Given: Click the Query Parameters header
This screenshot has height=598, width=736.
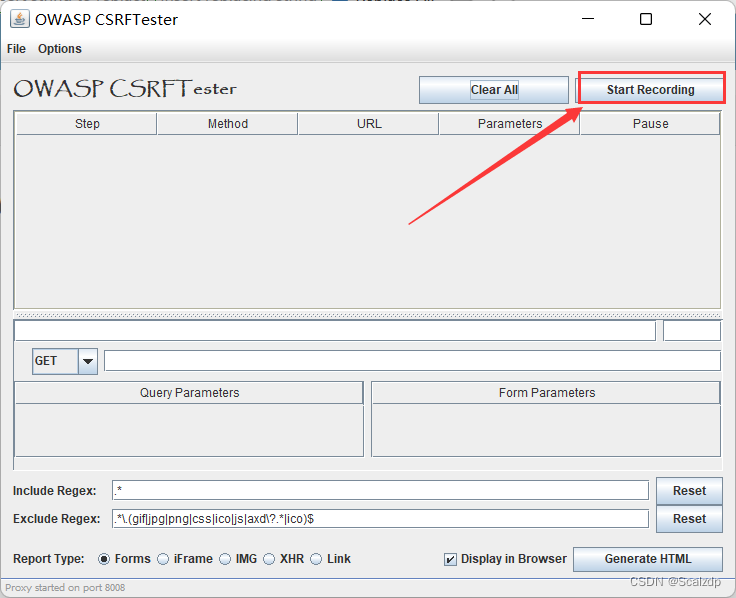Looking at the screenshot, I should 189,392.
